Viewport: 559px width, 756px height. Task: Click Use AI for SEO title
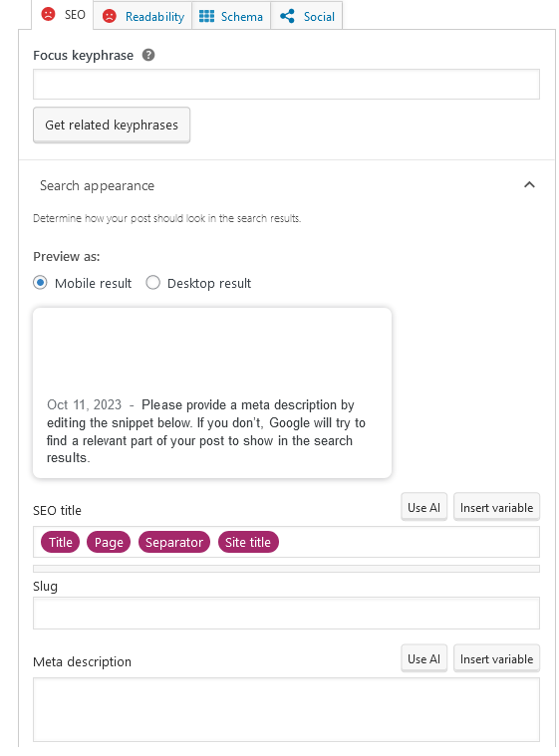click(x=423, y=508)
